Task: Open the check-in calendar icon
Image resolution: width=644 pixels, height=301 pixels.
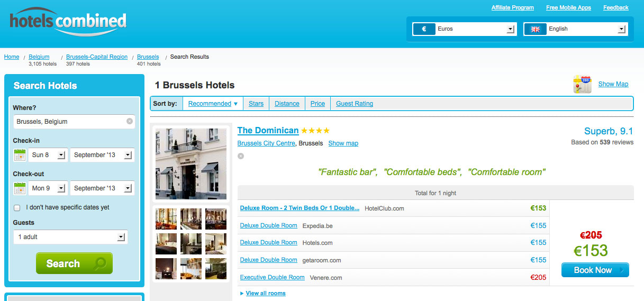Action: [20, 155]
